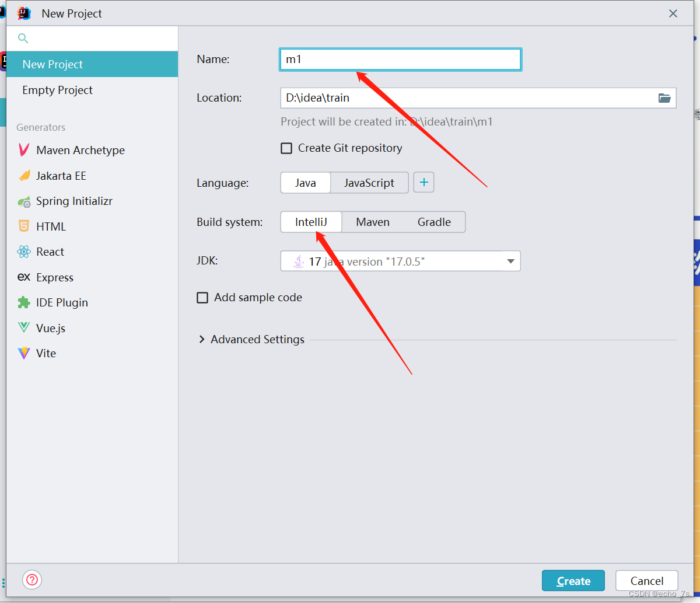This screenshot has width=700, height=603.
Task: Select React generator entry
Action: pyautogui.click(x=92, y=252)
